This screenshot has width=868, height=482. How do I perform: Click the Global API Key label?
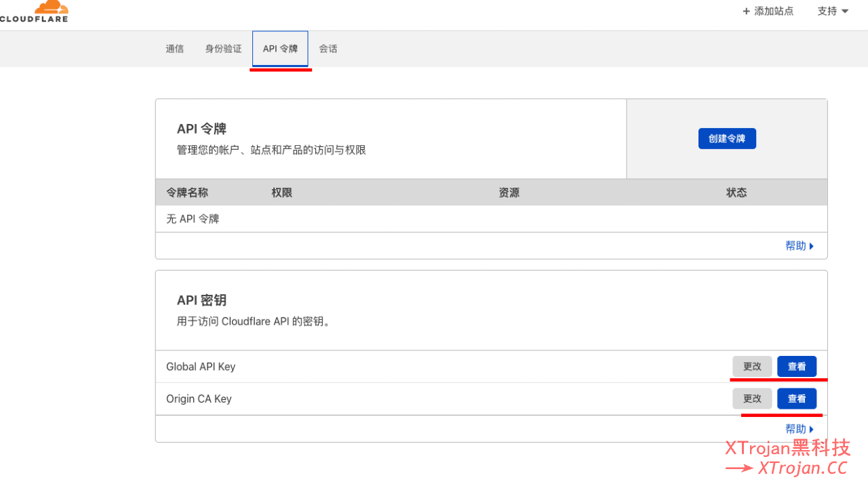pos(201,367)
